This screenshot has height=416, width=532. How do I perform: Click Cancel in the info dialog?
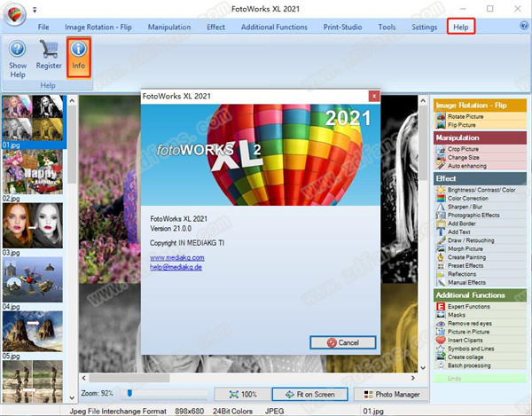coord(342,342)
